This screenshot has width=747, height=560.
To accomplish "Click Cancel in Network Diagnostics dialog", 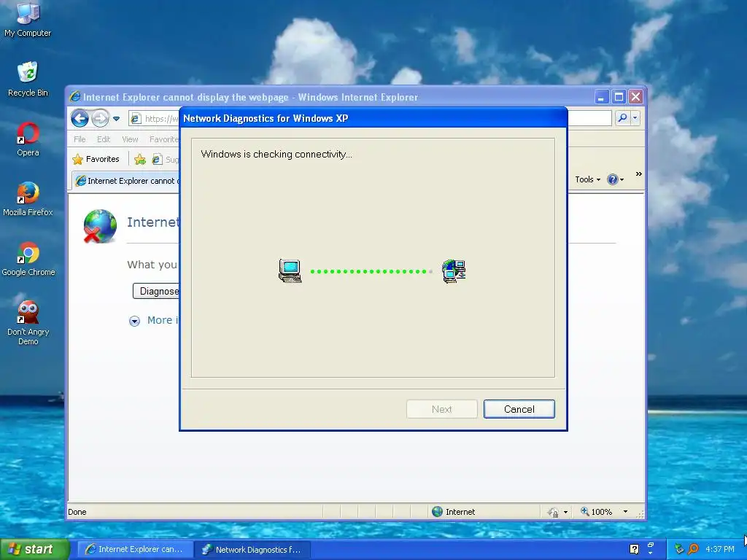I will 519,409.
